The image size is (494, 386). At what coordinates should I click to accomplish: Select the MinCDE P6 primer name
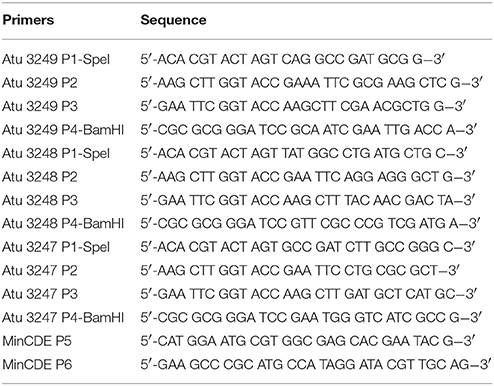(x=37, y=365)
